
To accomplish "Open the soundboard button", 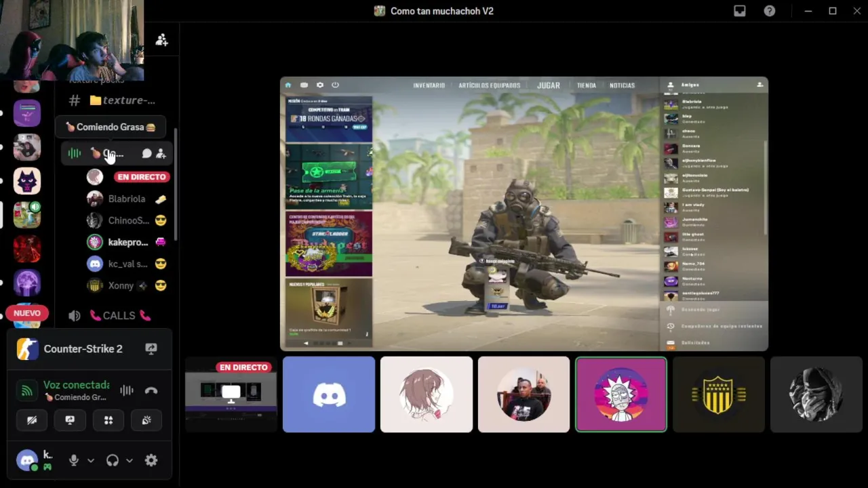I will click(x=146, y=420).
